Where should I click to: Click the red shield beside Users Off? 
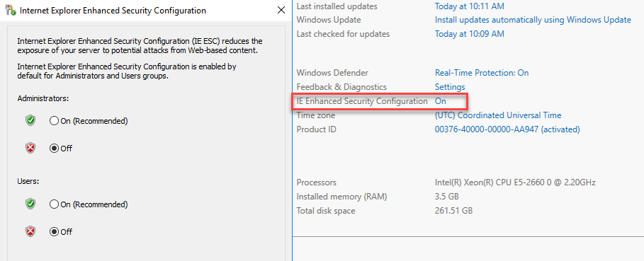[30, 231]
